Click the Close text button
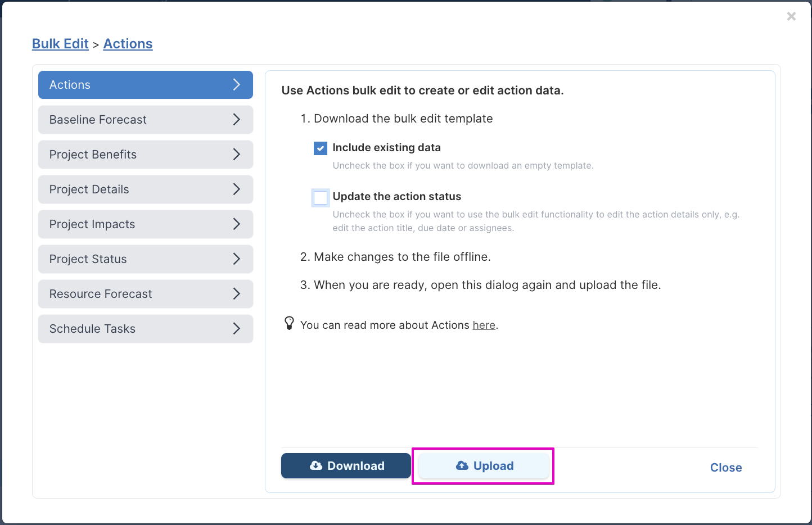This screenshot has width=812, height=525. [726, 468]
